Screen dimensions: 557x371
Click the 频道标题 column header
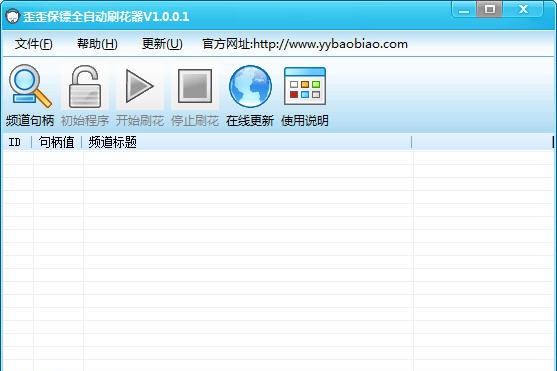point(247,142)
